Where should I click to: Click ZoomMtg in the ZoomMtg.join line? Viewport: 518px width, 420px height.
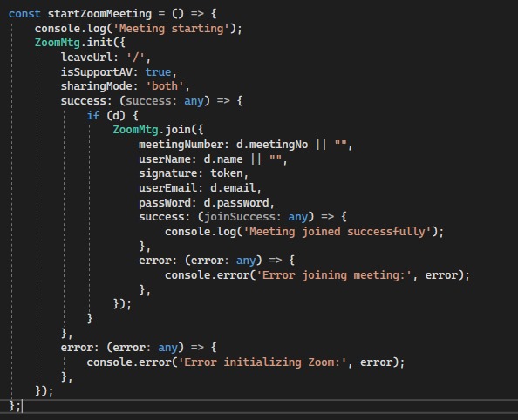pyautogui.click(x=135, y=130)
